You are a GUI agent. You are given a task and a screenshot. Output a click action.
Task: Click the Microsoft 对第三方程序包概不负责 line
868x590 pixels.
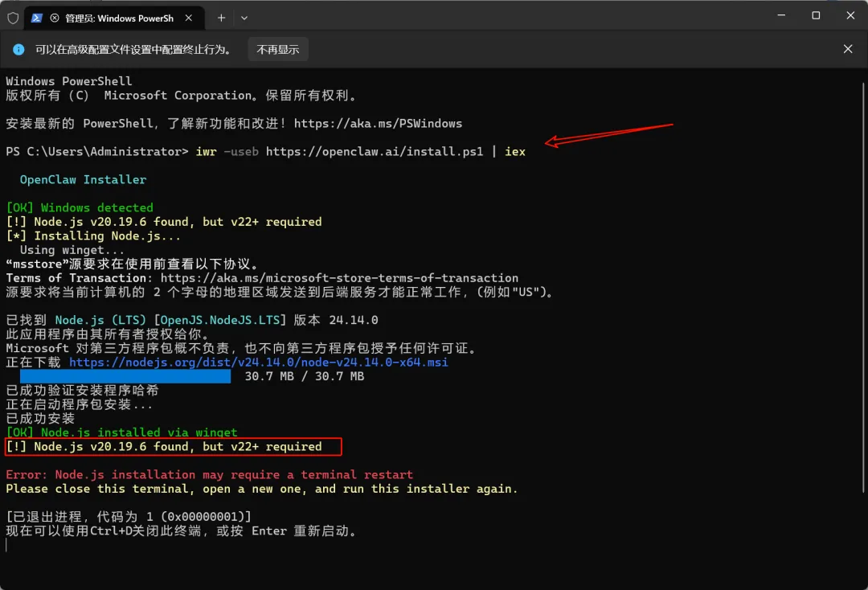coord(241,348)
